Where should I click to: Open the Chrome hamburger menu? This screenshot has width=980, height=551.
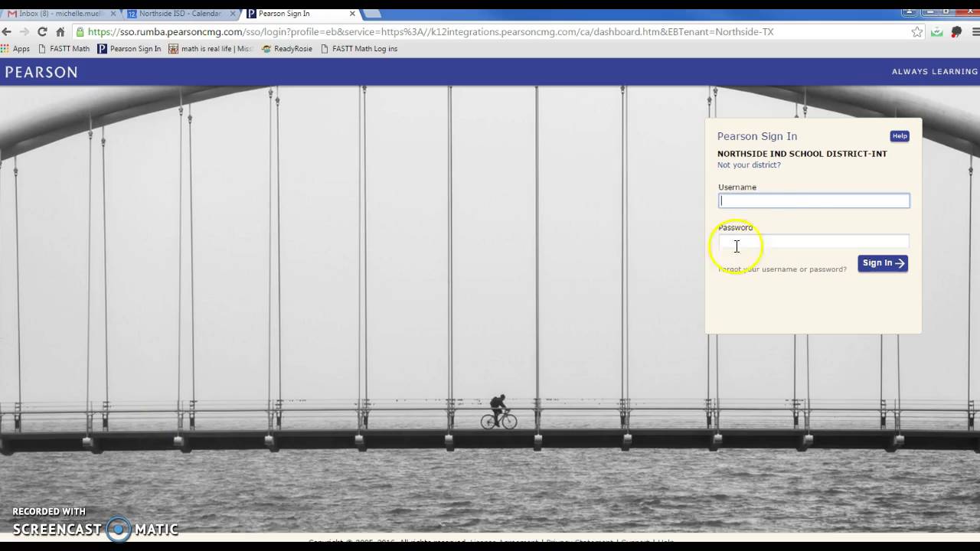tap(975, 31)
